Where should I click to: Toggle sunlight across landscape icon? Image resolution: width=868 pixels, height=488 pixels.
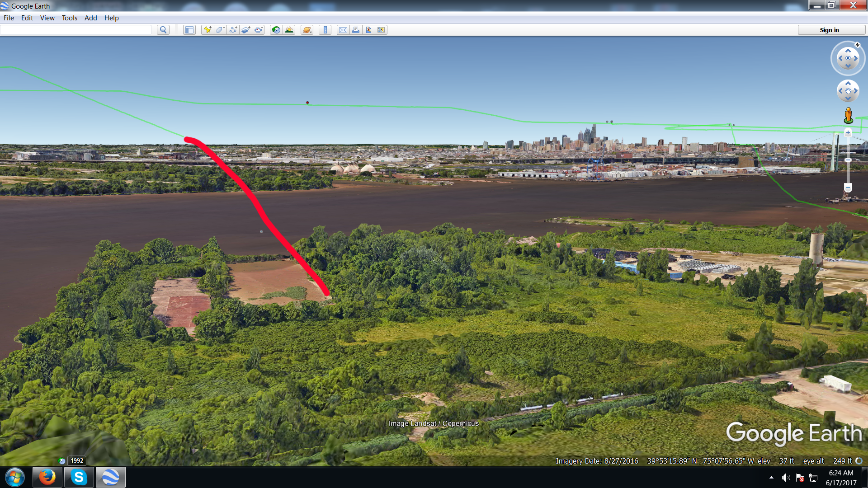[x=288, y=30]
